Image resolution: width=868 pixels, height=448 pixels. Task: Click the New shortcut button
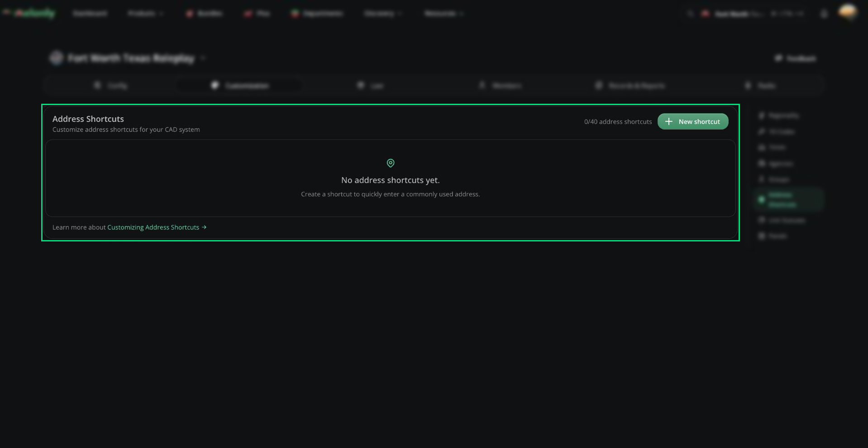[693, 121]
